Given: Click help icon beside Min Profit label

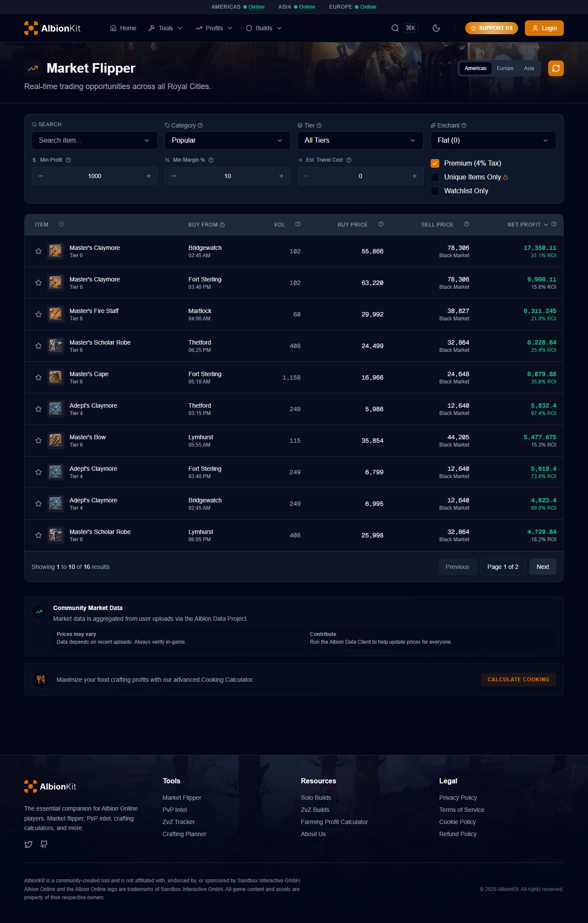Looking at the screenshot, I should click(68, 160).
